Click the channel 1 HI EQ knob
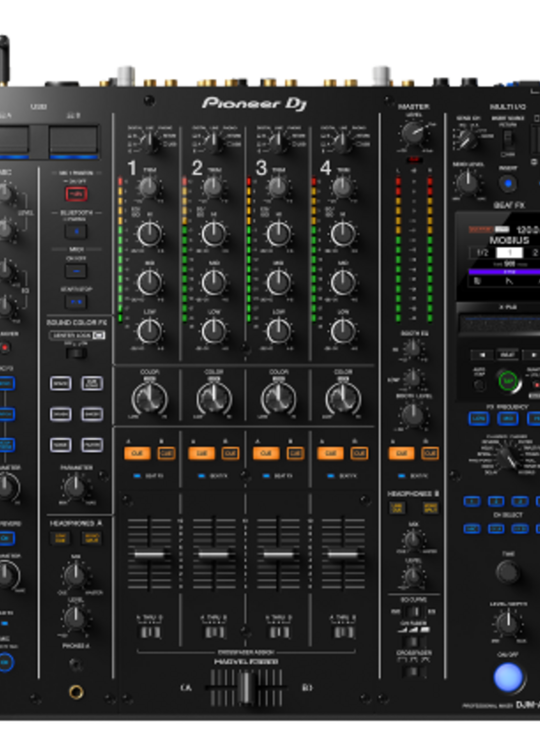 click(150, 234)
